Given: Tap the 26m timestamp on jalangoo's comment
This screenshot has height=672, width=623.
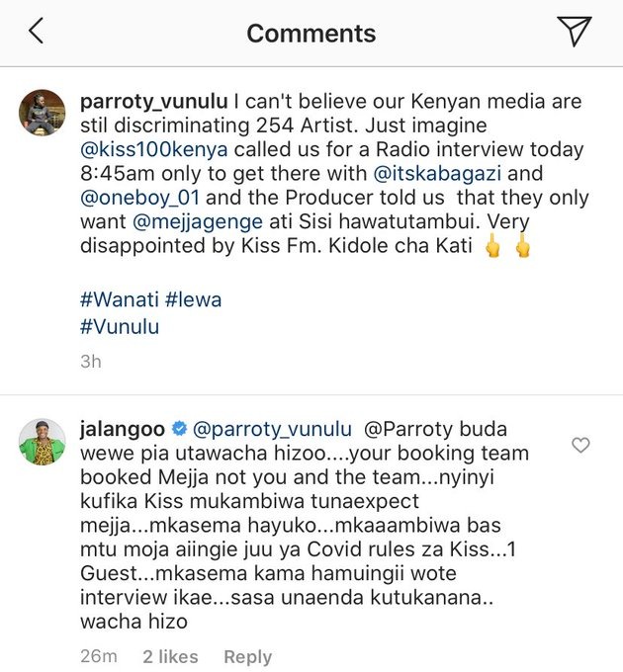Looking at the screenshot, I should 99,656.
